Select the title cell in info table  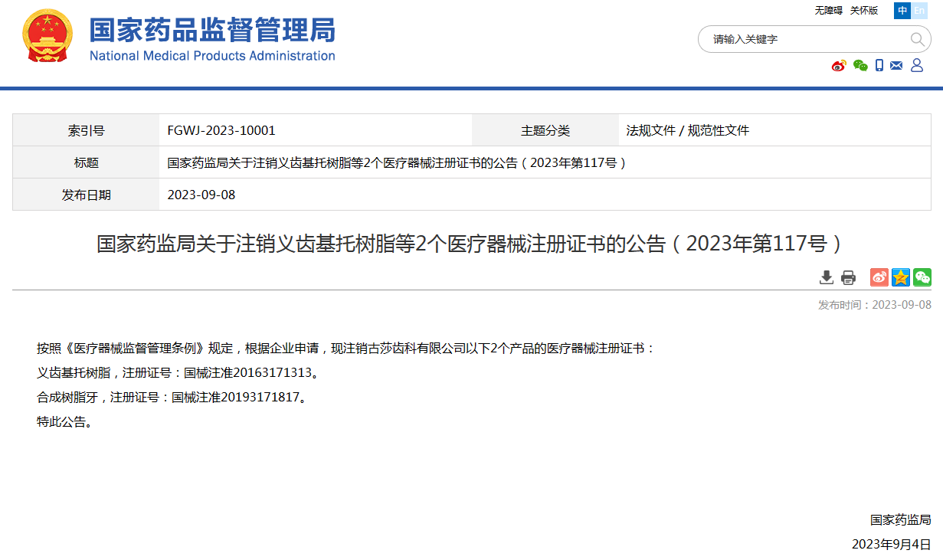545,162
